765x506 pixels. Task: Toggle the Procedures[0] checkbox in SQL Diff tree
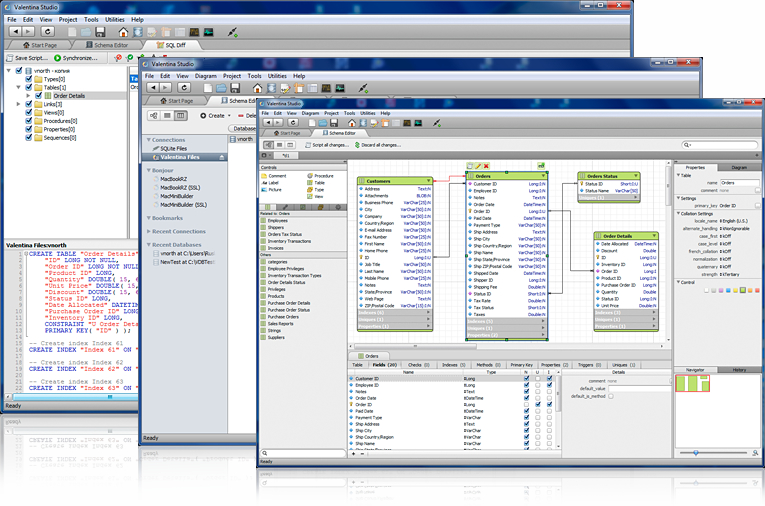pyautogui.click(x=29, y=121)
